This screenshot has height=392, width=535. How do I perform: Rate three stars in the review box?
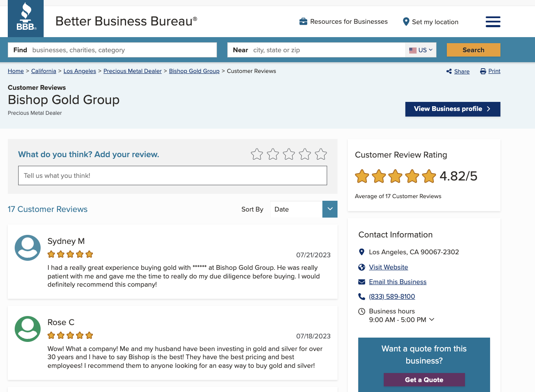click(x=289, y=154)
